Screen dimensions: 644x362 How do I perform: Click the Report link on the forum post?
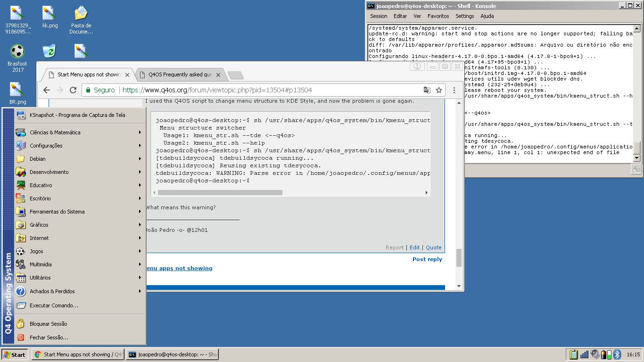click(x=395, y=247)
